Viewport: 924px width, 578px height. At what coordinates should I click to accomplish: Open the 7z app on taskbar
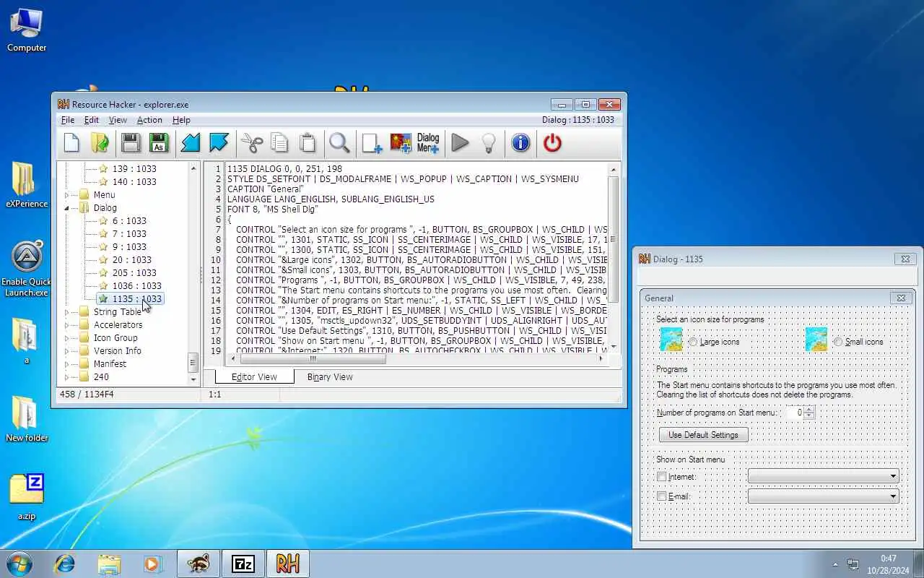tap(243, 564)
